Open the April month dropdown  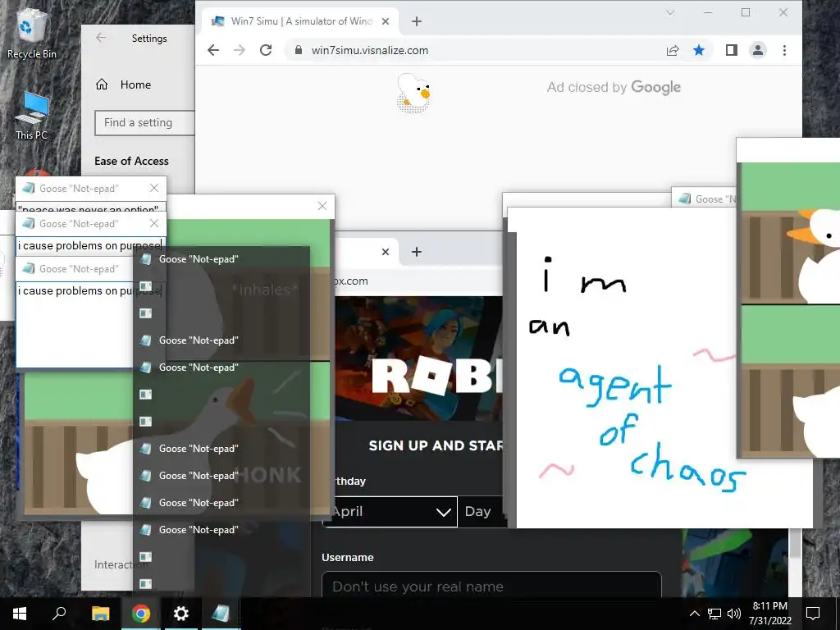[x=390, y=512]
